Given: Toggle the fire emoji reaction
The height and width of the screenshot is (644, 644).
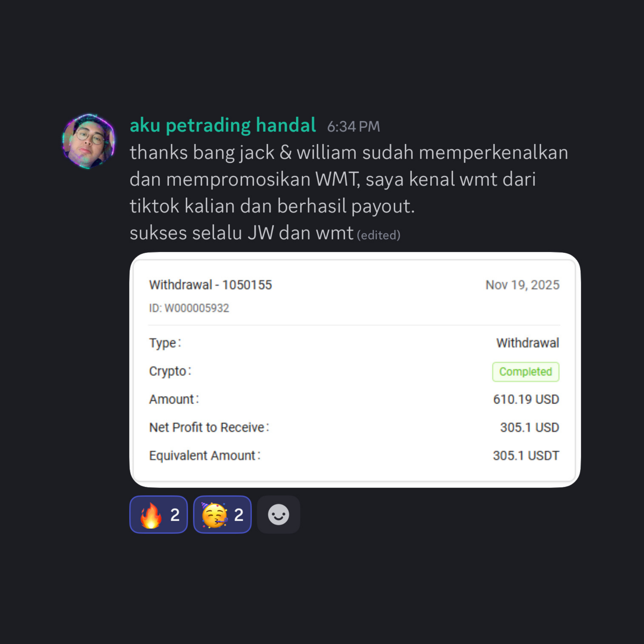Looking at the screenshot, I should pyautogui.click(x=158, y=515).
